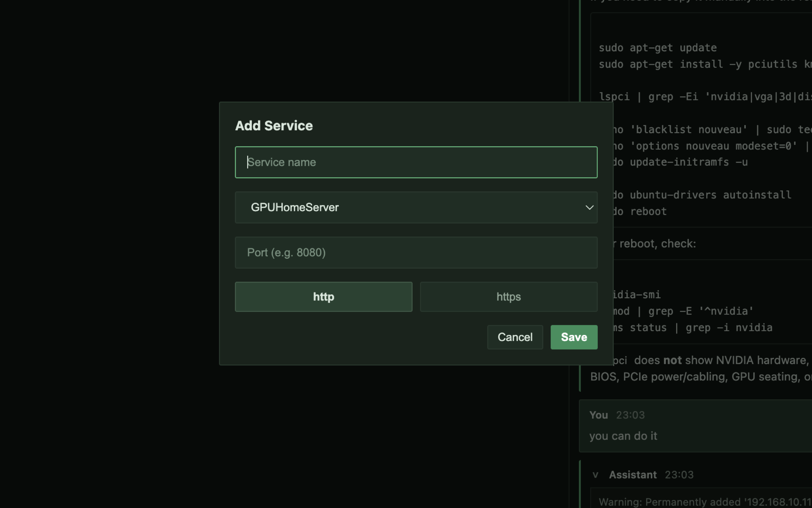This screenshot has height=508, width=812.
Task: Click the 'status | grep -i nvidia' line
Action: pos(701,328)
